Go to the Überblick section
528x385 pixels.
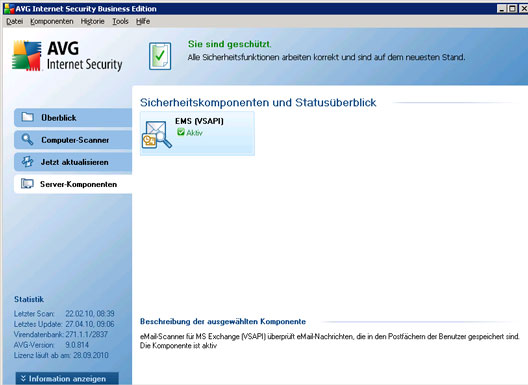tap(73, 118)
